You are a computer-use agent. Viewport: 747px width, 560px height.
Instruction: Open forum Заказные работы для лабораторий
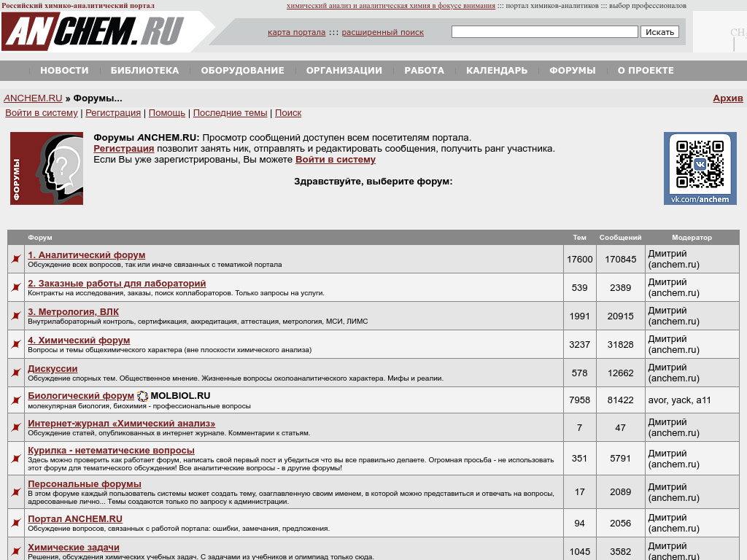[117, 284]
